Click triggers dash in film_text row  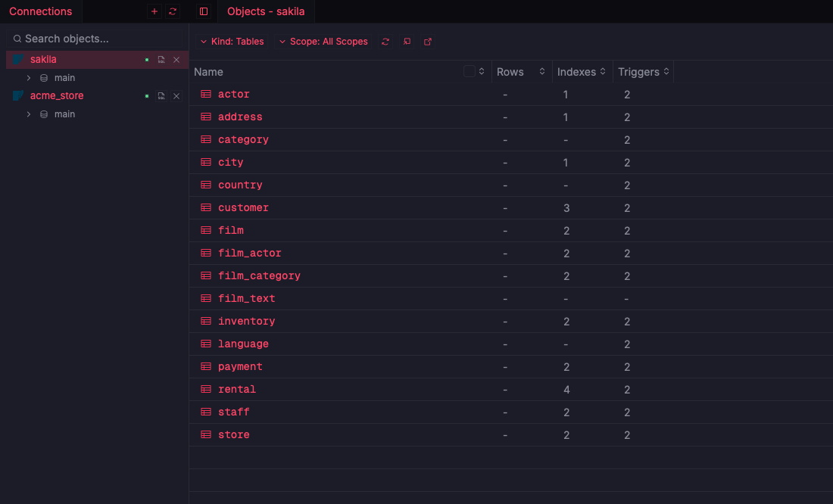626,299
